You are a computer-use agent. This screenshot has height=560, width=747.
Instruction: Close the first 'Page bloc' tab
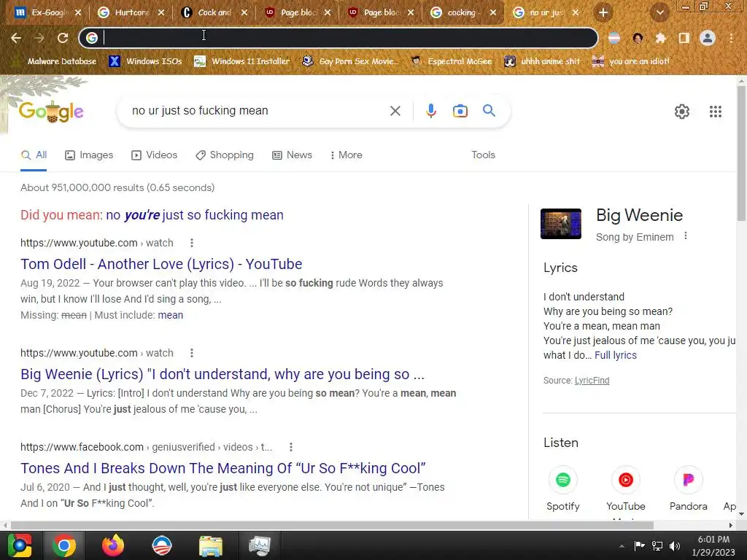pos(328,13)
